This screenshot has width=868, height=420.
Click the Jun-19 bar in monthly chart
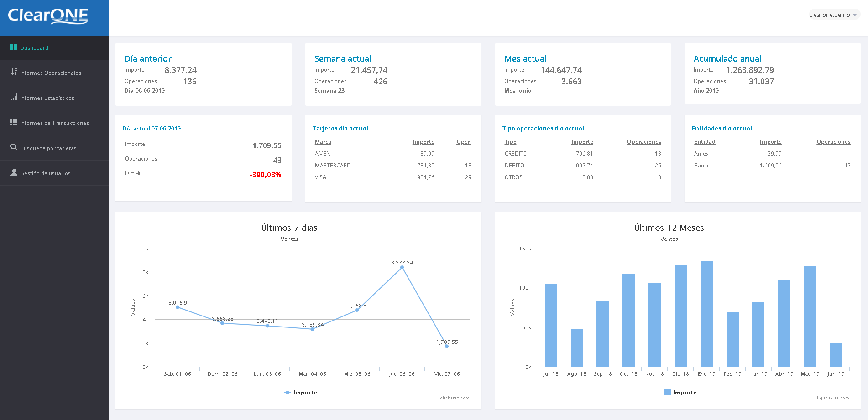click(x=836, y=355)
